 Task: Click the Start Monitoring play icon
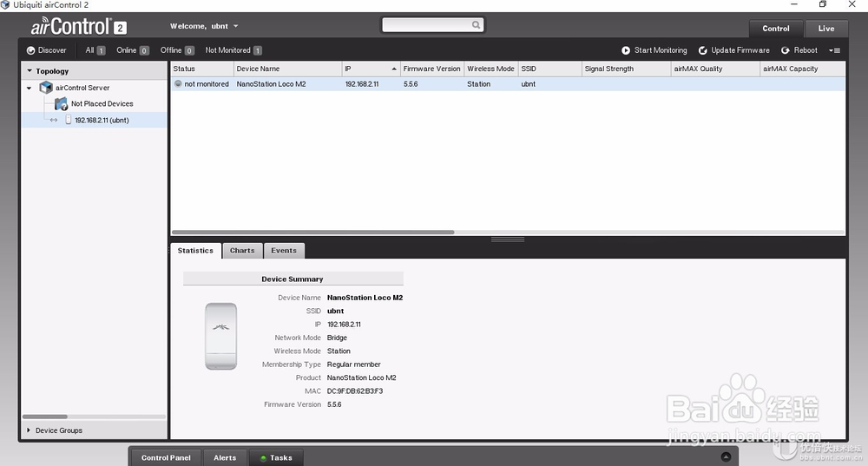(x=626, y=50)
